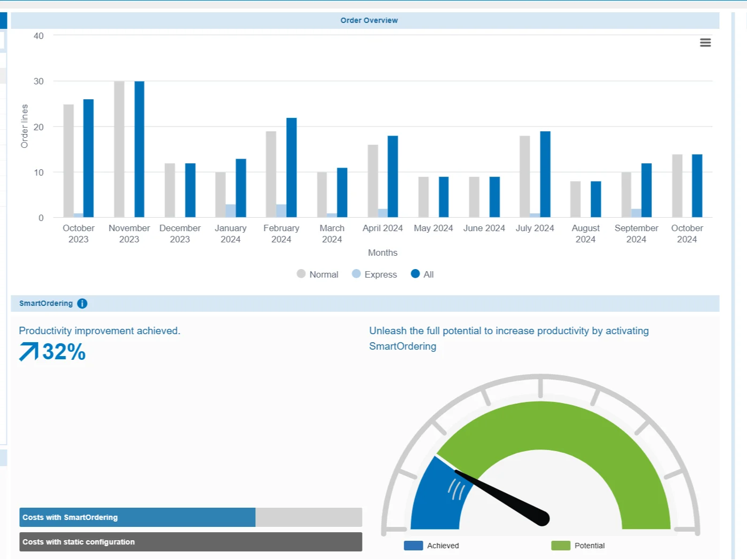Click the gauge needle pointer
Viewport: 747px width, 560px height.
pyautogui.click(x=502, y=495)
